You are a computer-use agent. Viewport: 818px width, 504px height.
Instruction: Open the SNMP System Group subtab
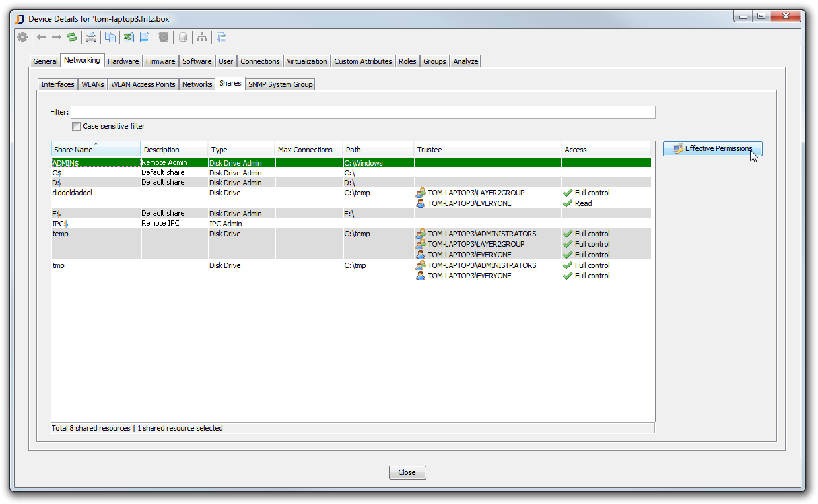point(280,84)
